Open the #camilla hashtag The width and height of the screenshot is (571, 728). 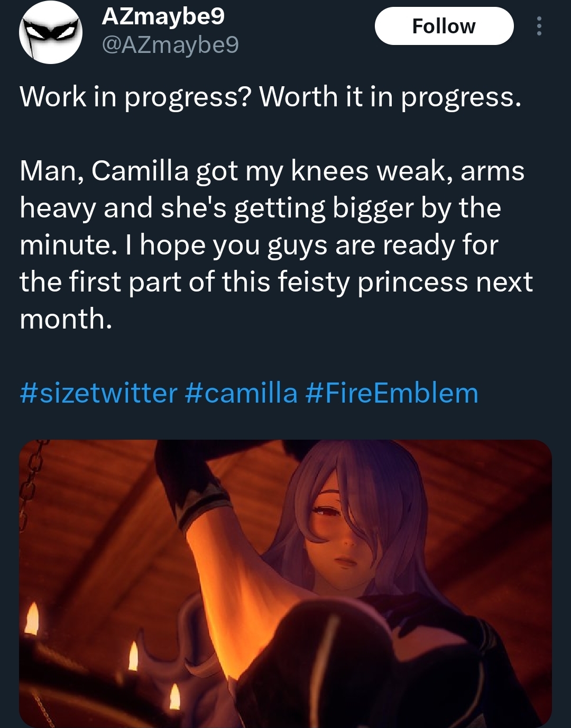pos(242,393)
